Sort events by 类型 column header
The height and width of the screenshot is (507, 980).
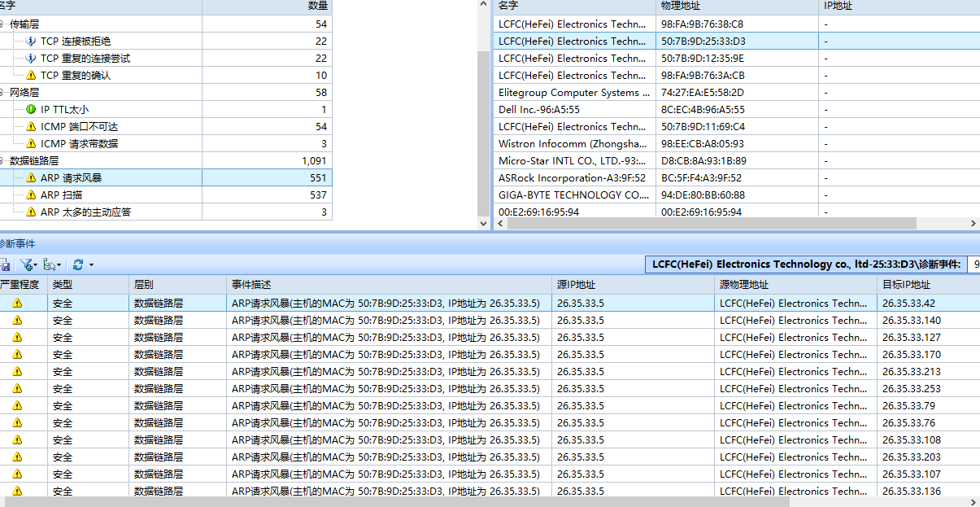pyautogui.click(x=88, y=285)
